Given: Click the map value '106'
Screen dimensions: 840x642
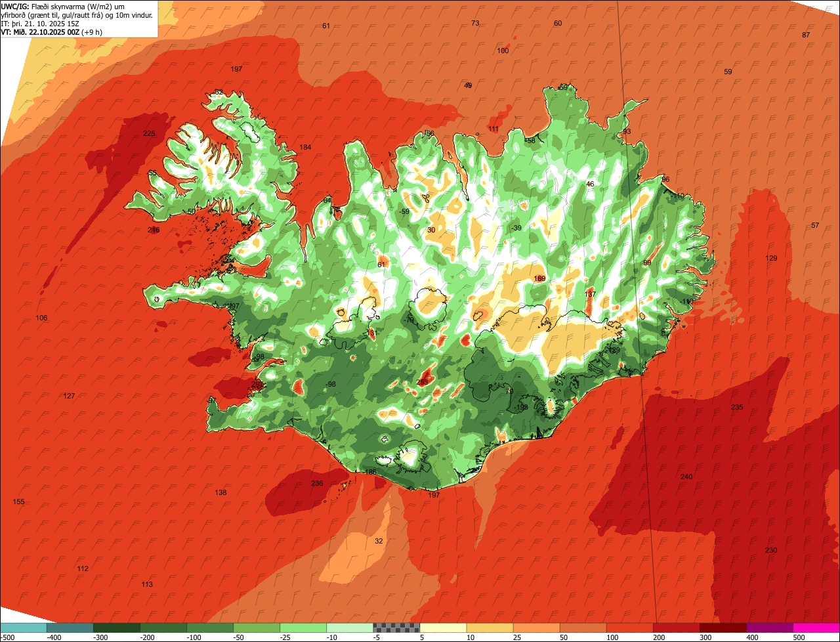Looking at the screenshot, I should 41,318.
